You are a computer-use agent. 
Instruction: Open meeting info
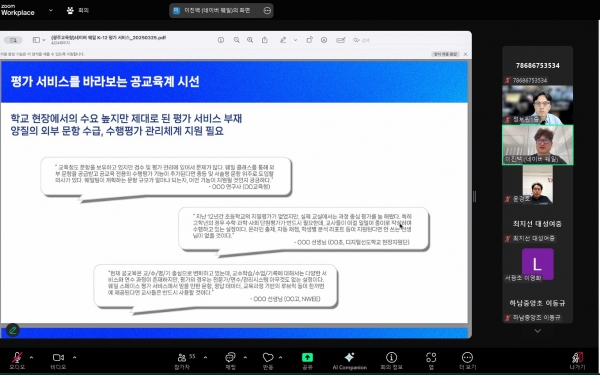(x=391, y=360)
